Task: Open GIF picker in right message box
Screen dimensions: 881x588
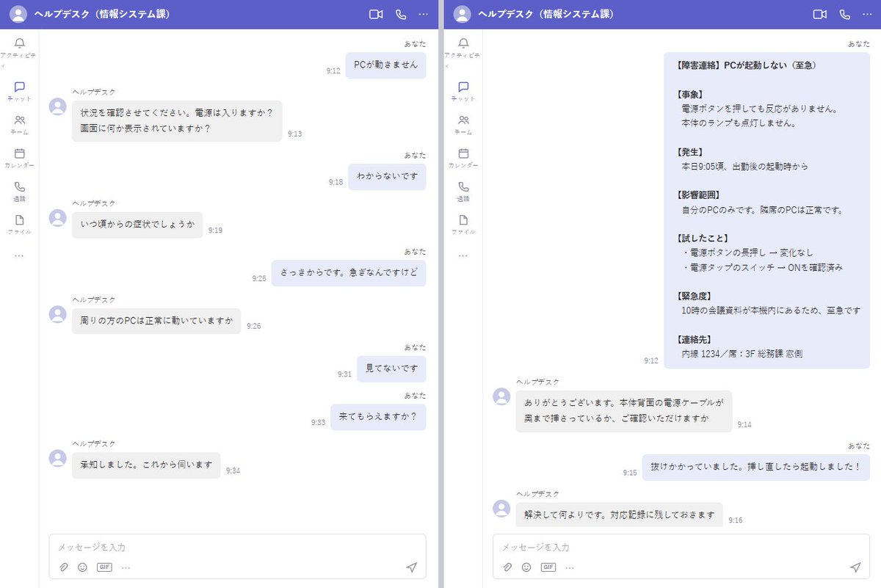Action: click(548, 567)
